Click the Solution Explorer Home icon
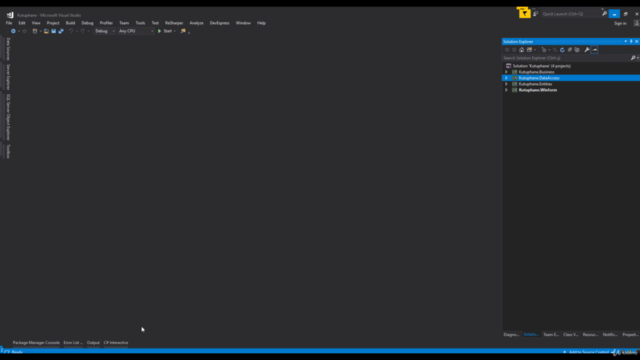The image size is (640, 360). click(x=522, y=50)
